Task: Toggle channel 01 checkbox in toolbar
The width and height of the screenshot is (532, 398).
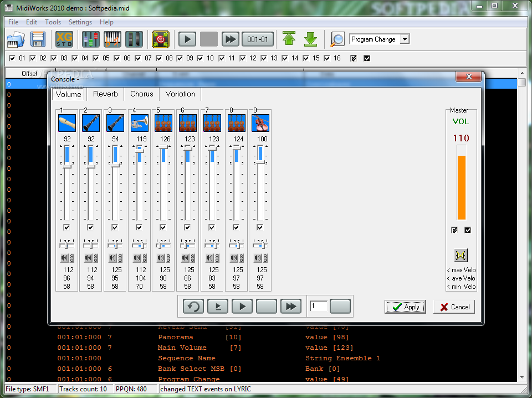Action: point(12,58)
